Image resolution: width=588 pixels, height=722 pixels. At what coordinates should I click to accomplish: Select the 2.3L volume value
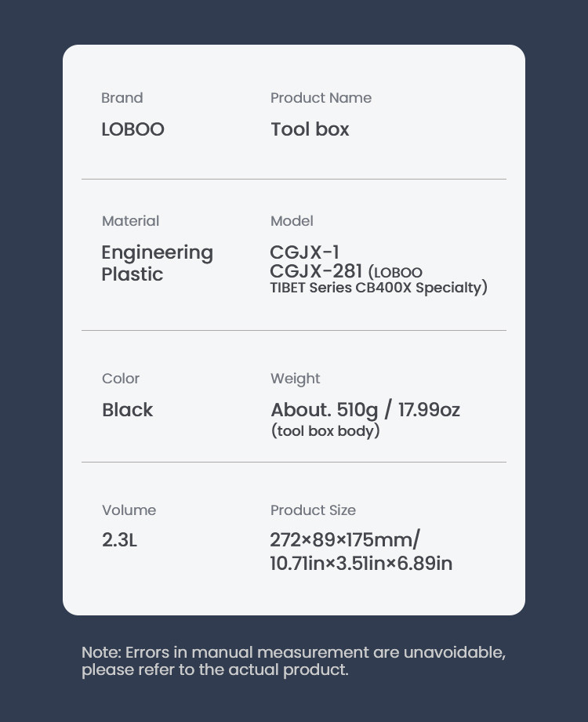click(x=119, y=540)
